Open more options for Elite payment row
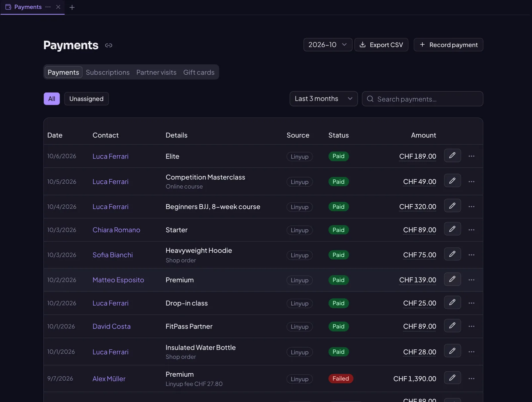 coord(471,156)
